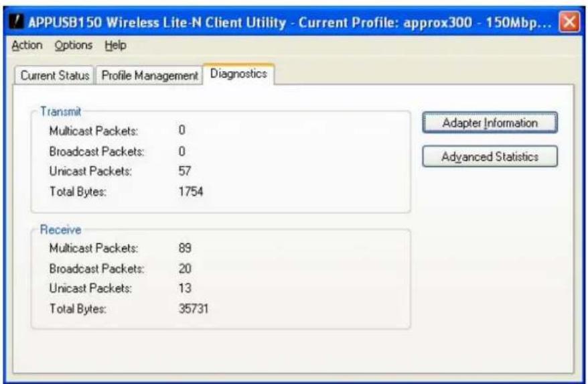Viewport: 588px width, 384px height.
Task: Open Advanced Statistics
Action: [490, 157]
